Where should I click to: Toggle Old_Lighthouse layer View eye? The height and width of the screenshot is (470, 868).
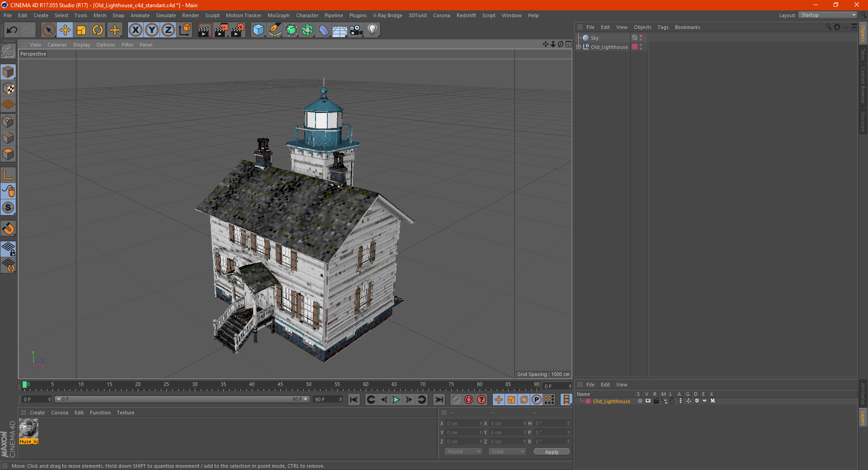(x=648, y=401)
